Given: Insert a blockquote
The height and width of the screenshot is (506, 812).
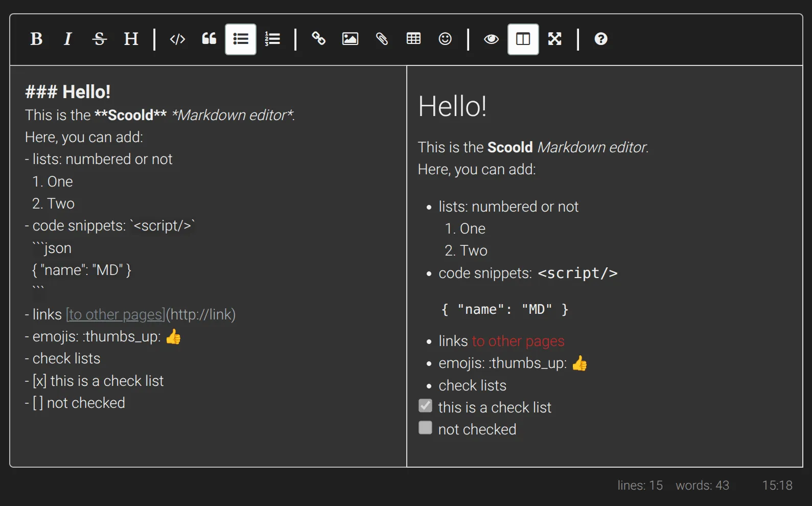Looking at the screenshot, I should (x=209, y=39).
